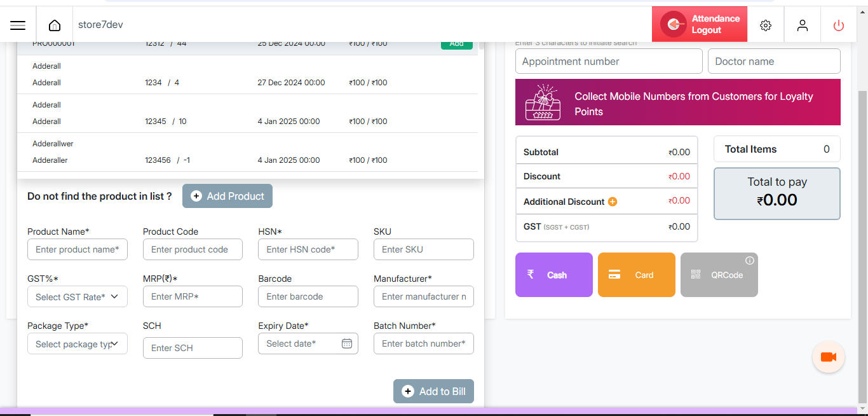
Task: Open the hamburger navigation menu
Action: point(18,25)
